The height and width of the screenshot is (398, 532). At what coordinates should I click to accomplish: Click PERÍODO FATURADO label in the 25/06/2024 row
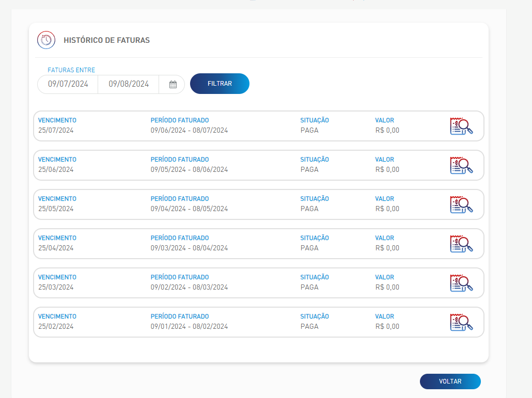coord(180,160)
